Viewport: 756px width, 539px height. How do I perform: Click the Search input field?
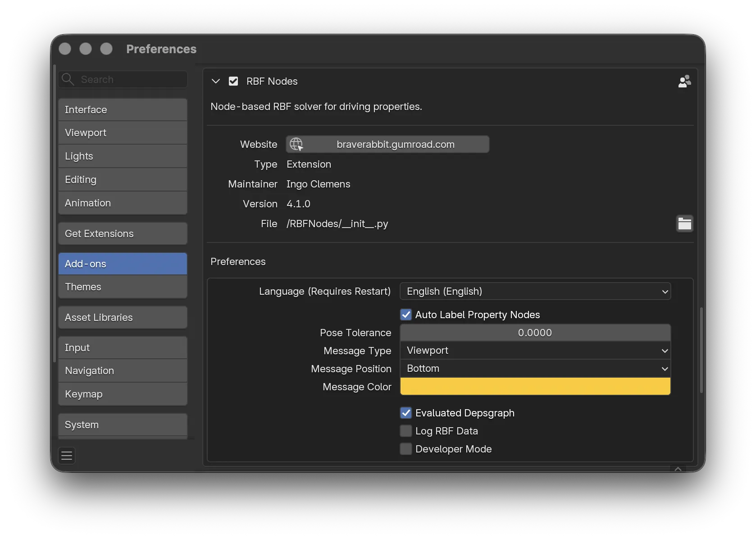123,79
